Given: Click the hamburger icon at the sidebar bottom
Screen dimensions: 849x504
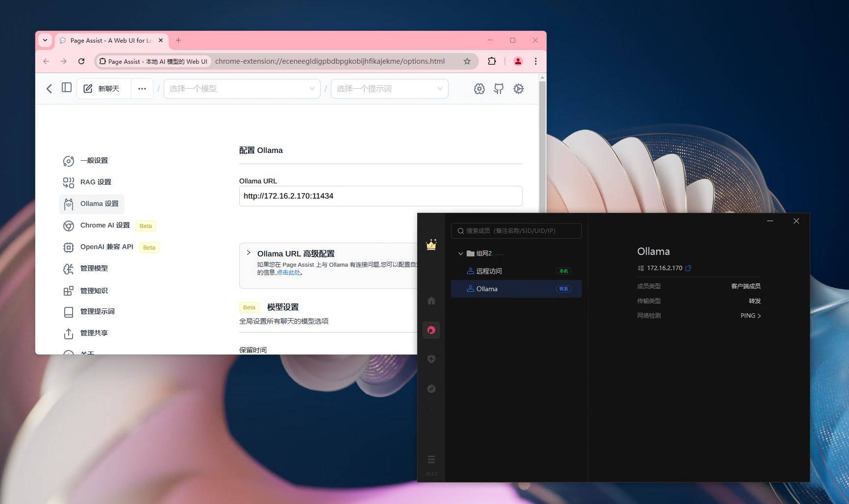Looking at the screenshot, I should 431,458.
